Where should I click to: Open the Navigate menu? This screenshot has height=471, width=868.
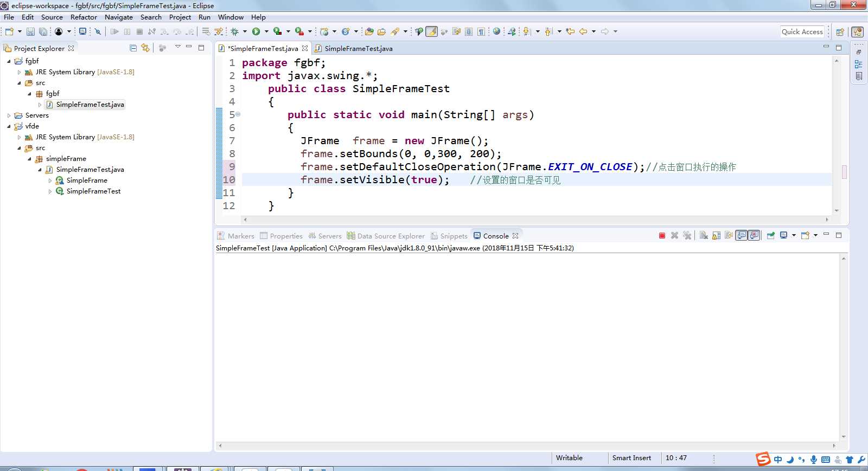coord(118,17)
